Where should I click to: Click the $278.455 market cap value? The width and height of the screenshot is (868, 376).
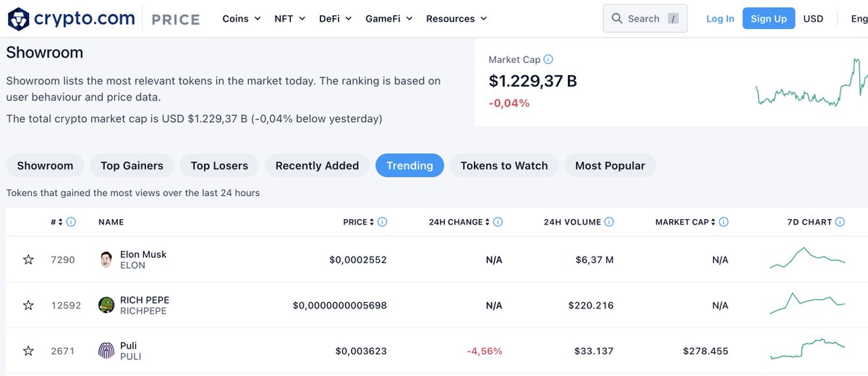[x=706, y=351]
